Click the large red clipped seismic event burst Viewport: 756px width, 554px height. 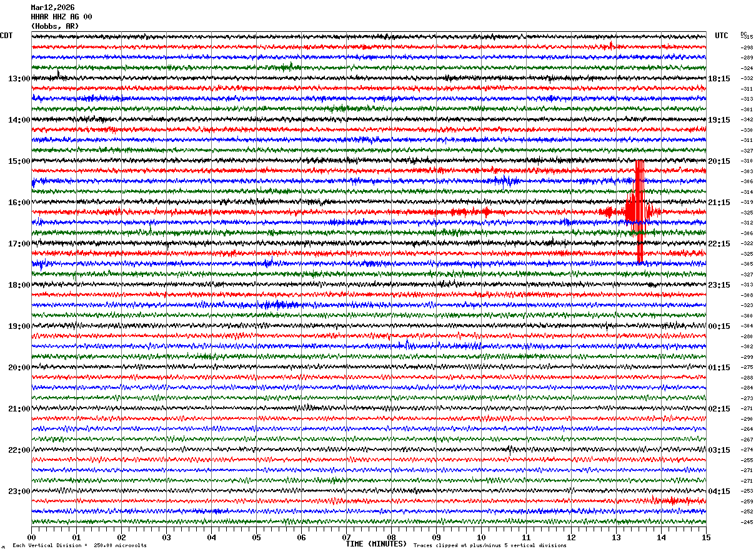pyautogui.click(x=639, y=211)
